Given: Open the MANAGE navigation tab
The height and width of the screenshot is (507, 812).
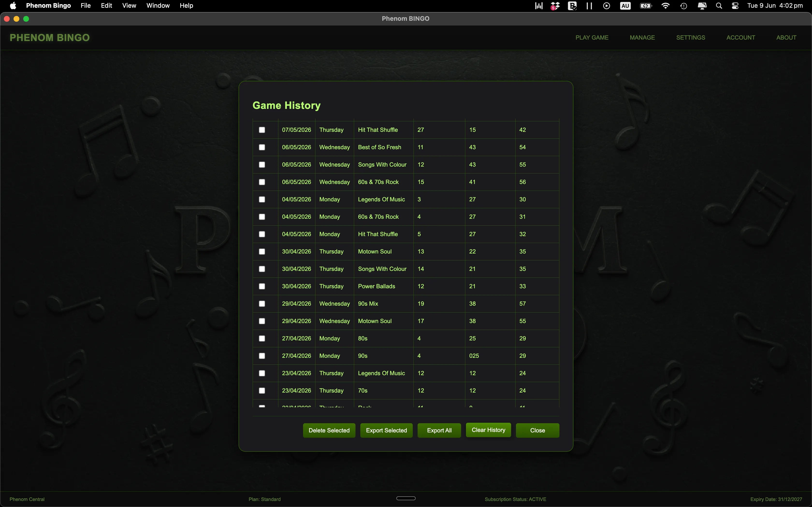Looking at the screenshot, I should 642,38.
